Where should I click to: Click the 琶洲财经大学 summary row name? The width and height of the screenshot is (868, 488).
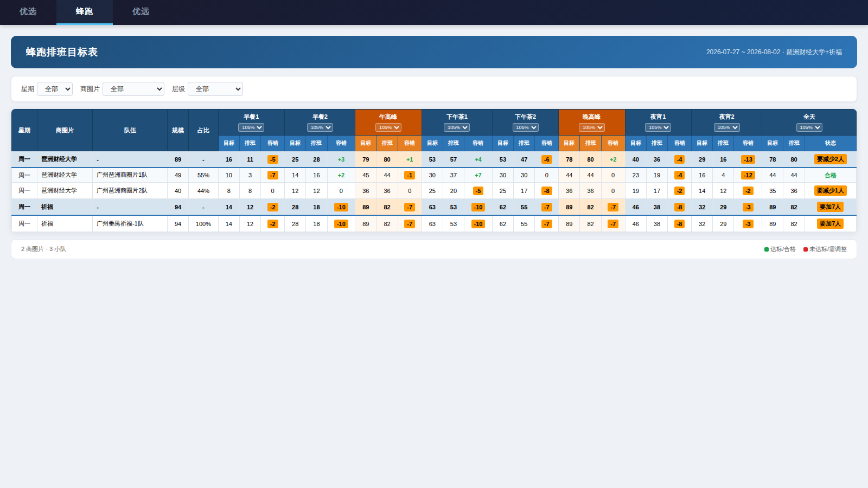click(x=59, y=159)
